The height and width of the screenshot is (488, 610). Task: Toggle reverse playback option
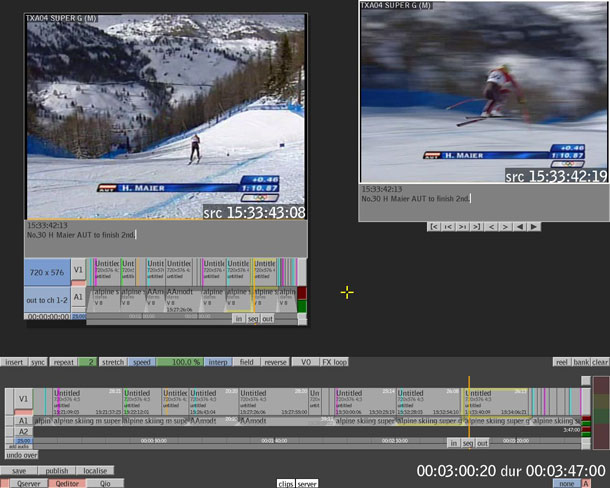[275, 362]
